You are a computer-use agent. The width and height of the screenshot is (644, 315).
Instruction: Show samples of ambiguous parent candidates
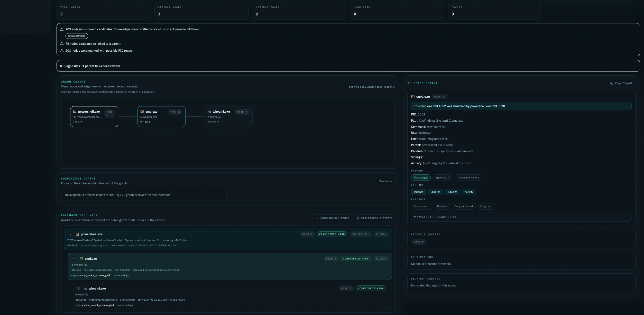[77, 36]
